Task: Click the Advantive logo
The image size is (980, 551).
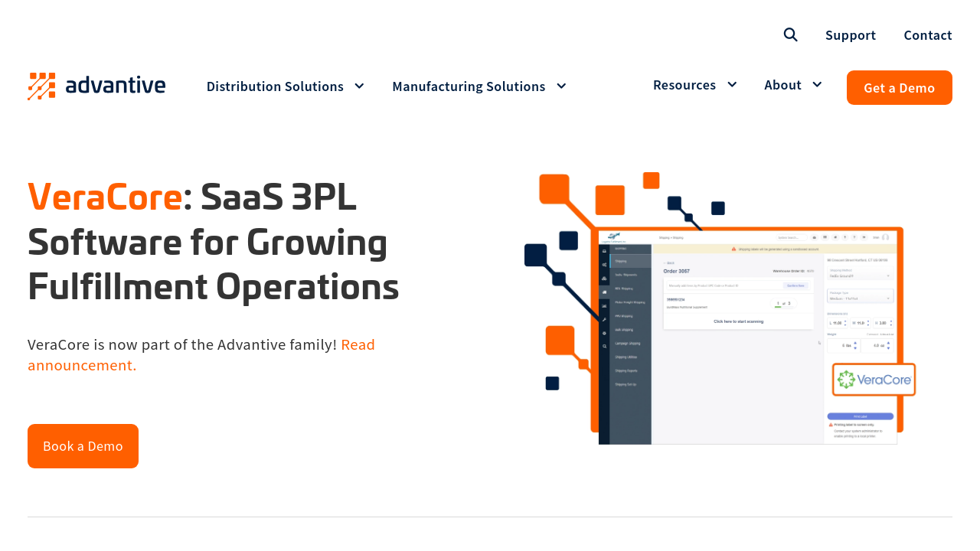Action: tap(96, 86)
